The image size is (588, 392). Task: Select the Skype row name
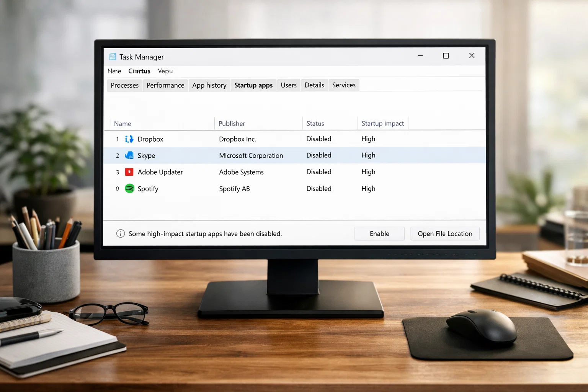pyautogui.click(x=146, y=155)
